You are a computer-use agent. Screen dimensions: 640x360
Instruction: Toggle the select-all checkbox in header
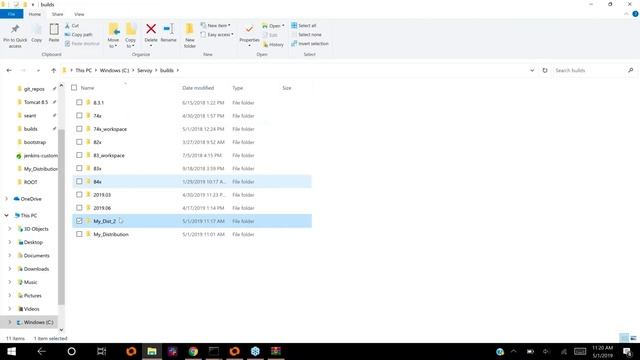(74, 88)
